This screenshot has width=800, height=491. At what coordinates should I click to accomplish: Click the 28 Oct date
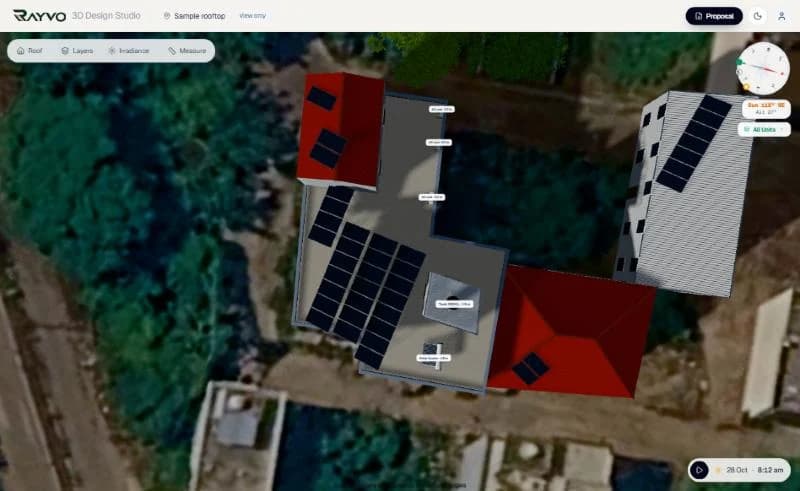(x=737, y=470)
